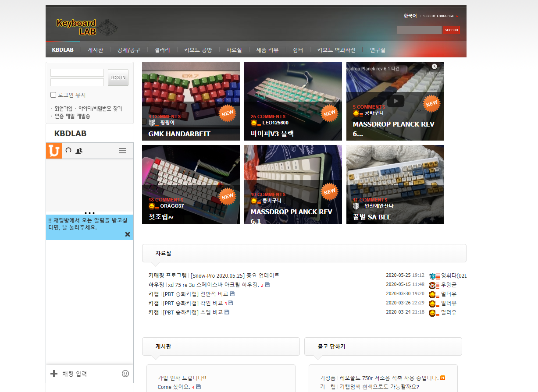538x392 pixels.
Task: Click 아이디/비밀번호 찾기 link
Action: [100, 109]
